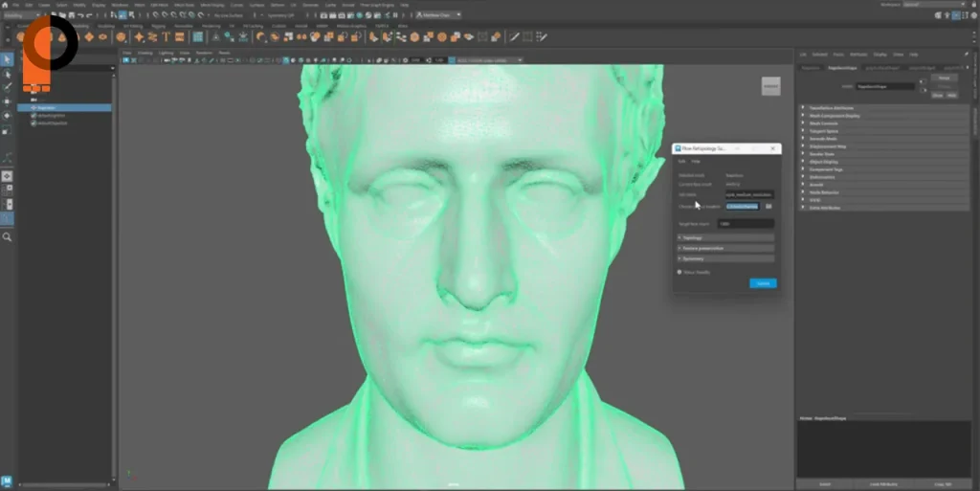Click the folder browse icon in retopology dialog
Viewport: 980px width, 491px height.
pos(768,206)
